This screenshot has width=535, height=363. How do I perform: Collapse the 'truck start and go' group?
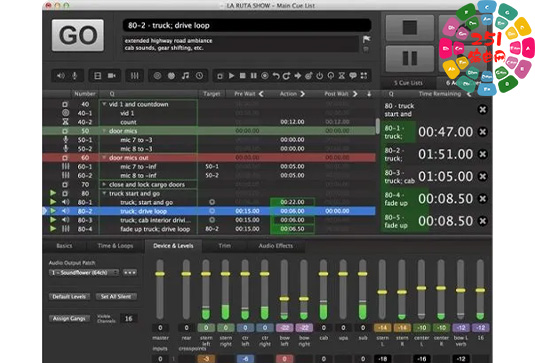104,193
